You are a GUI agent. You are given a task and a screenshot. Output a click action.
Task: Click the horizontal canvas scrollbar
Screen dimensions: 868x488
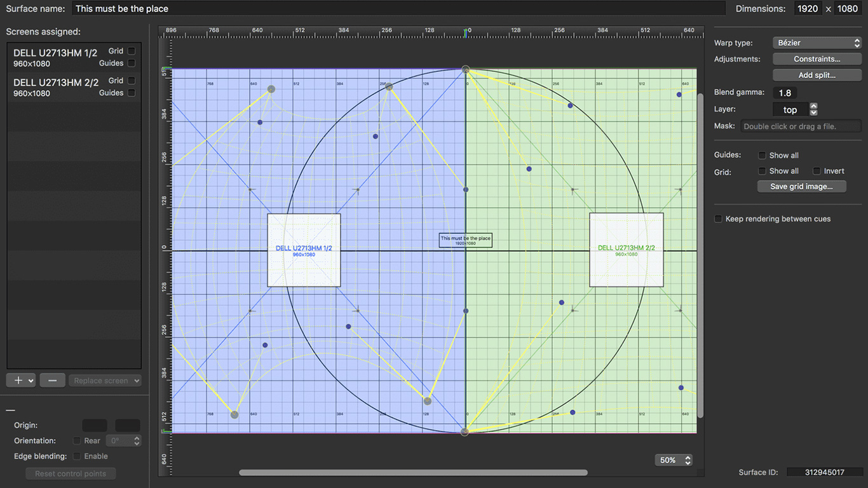(x=413, y=472)
